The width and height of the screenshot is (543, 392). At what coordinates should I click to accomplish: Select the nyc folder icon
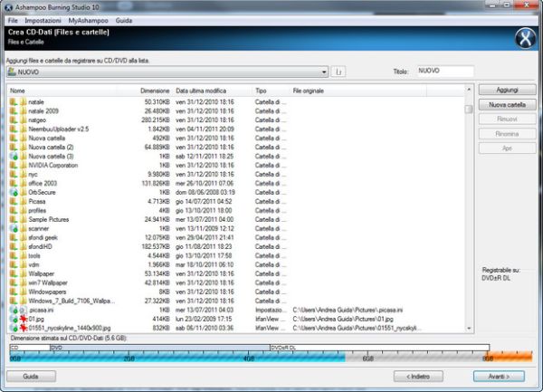click(x=24, y=174)
